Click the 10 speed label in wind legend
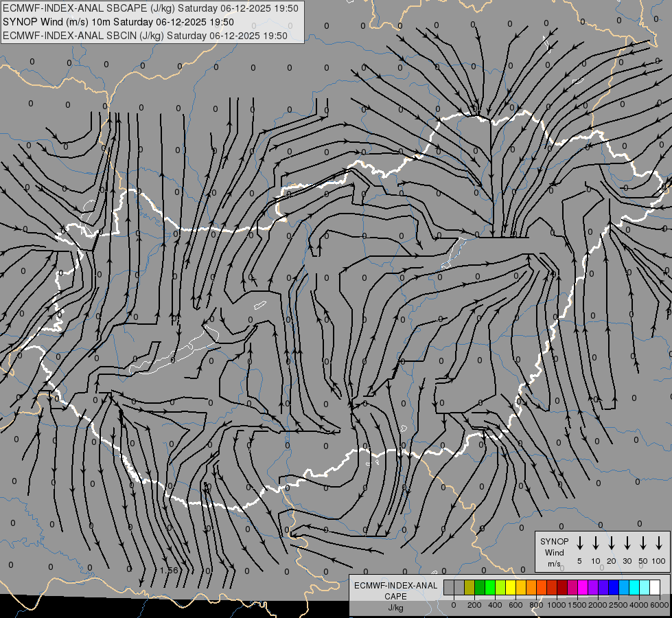This screenshot has width=672, height=618. pyautogui.click(x=596, y=561)
